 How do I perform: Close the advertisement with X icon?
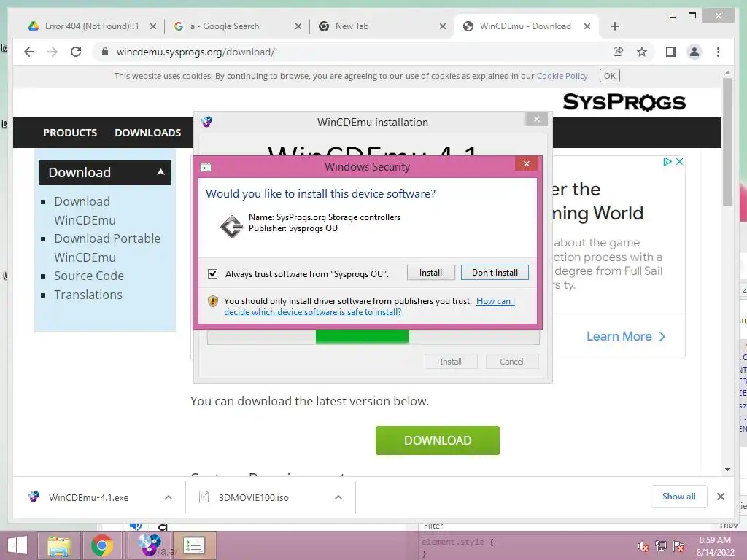[679, 161]
